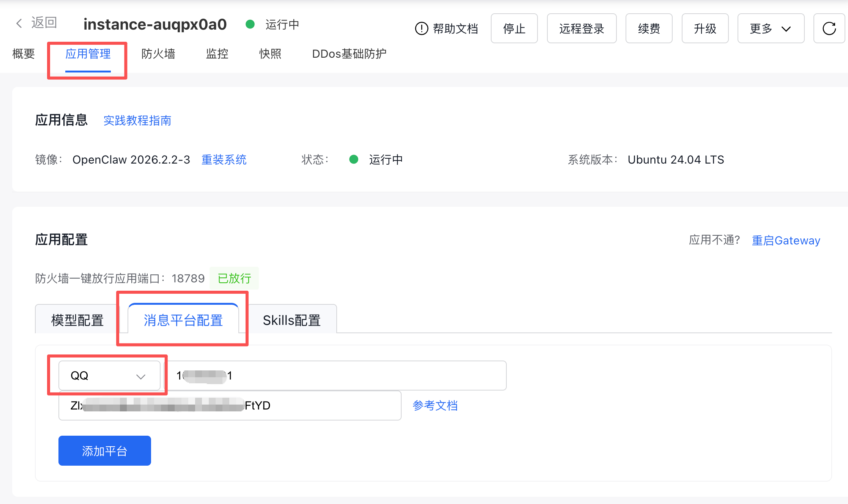Click the 添加平台 button
848x504 pixels.
click(105, 451)
